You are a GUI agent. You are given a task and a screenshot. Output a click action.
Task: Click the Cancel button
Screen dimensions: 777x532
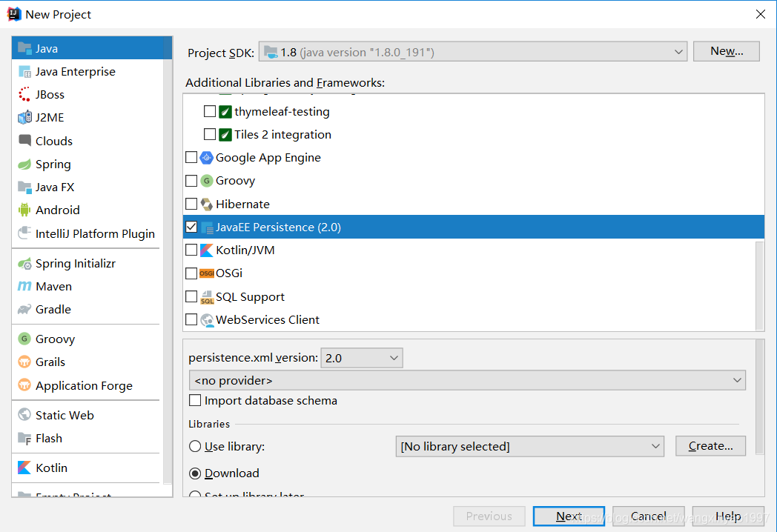pos(649,516)
